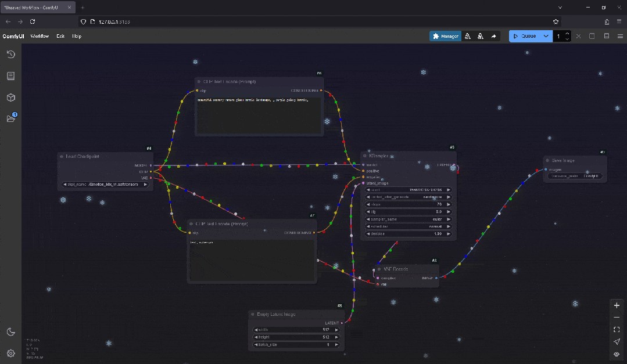Collapse the Empty Latent Image node dot
627x364 pixels.
click(253, 314)
